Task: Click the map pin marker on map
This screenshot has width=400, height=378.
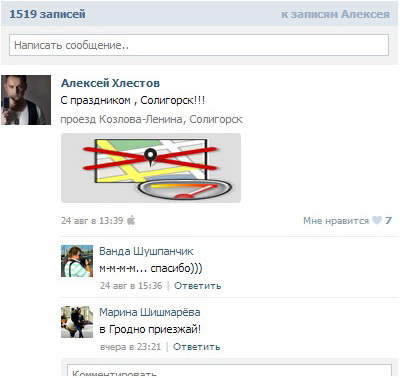Action: tap(151, 157)
